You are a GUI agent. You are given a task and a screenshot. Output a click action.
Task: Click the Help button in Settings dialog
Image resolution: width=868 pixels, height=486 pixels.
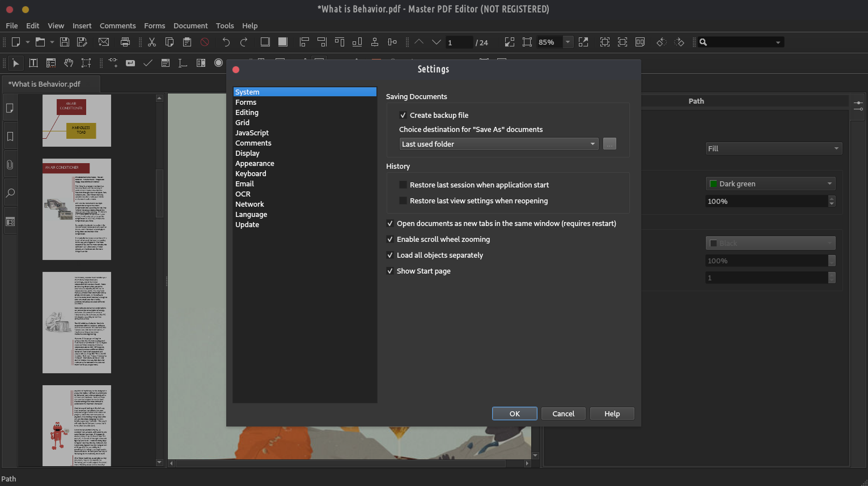coord(612,413)
